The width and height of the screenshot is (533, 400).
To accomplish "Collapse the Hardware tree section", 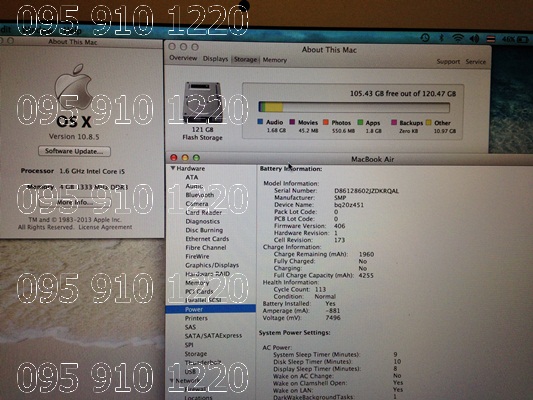I will tap(173, 168).
